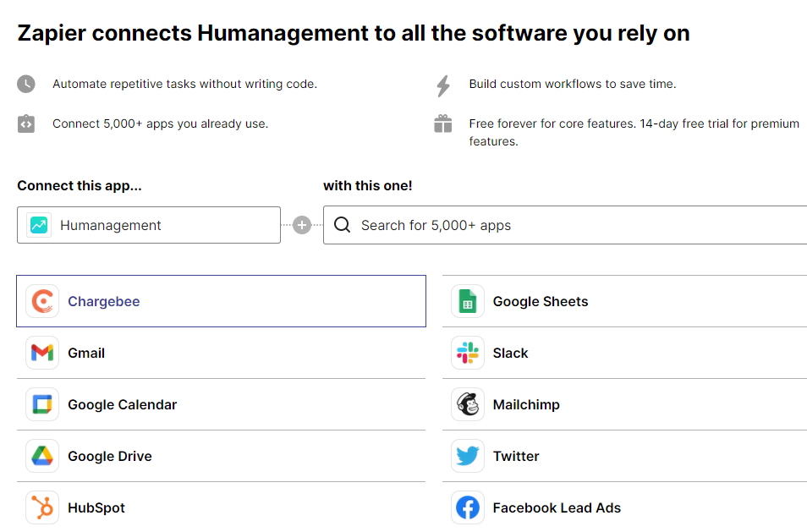Click the code box icon beside Connect 5,000+ apps
The height and width of the screenshot is (532, 807).
26,124
